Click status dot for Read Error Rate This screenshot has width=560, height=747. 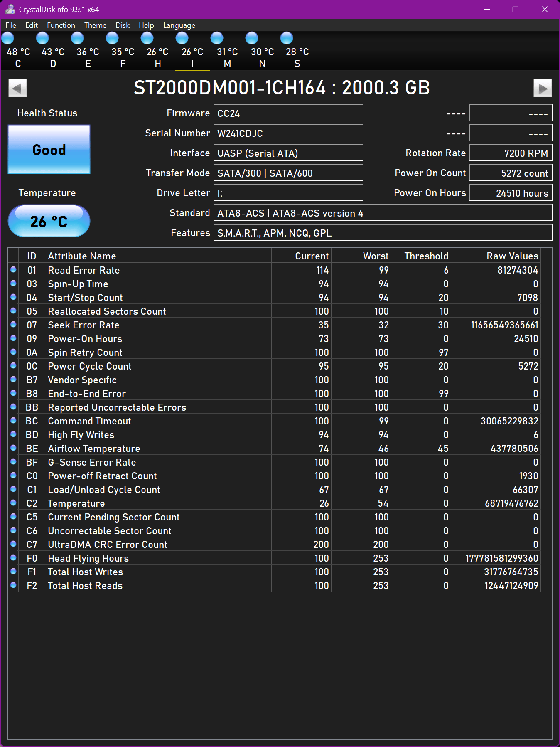click(13, 270)
